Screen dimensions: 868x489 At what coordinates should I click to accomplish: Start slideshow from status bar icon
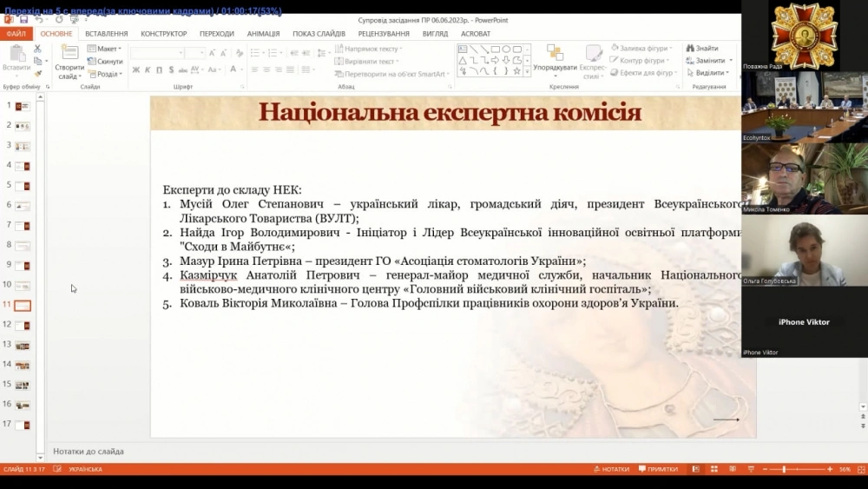pyautogui.click(x=751, y=469)
